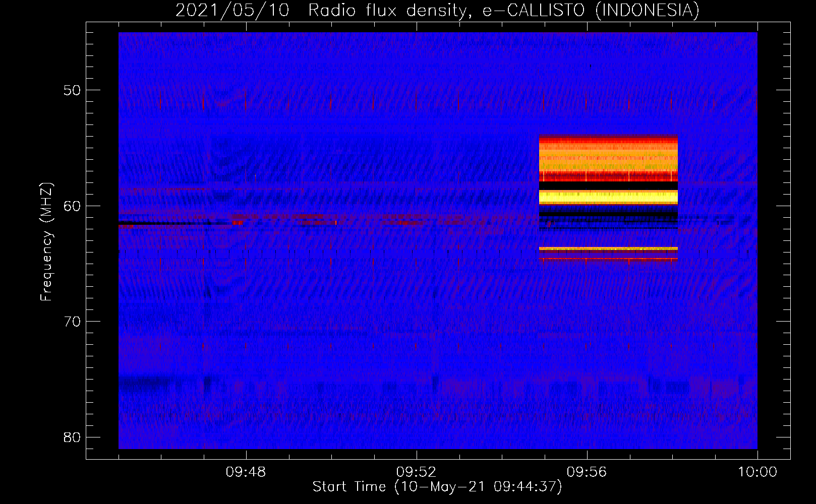Click the 70 MHz frequency tick label
The height and width of the screenshot is (504, 816).
[72, 321]
